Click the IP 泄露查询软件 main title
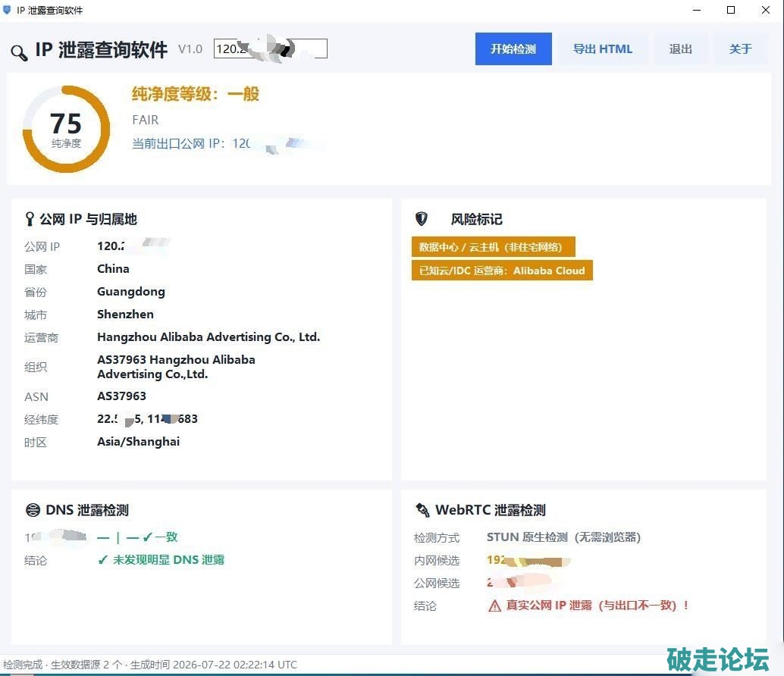Image resolution: width=784 pixels, height=676 pixels. click(101, 50)
